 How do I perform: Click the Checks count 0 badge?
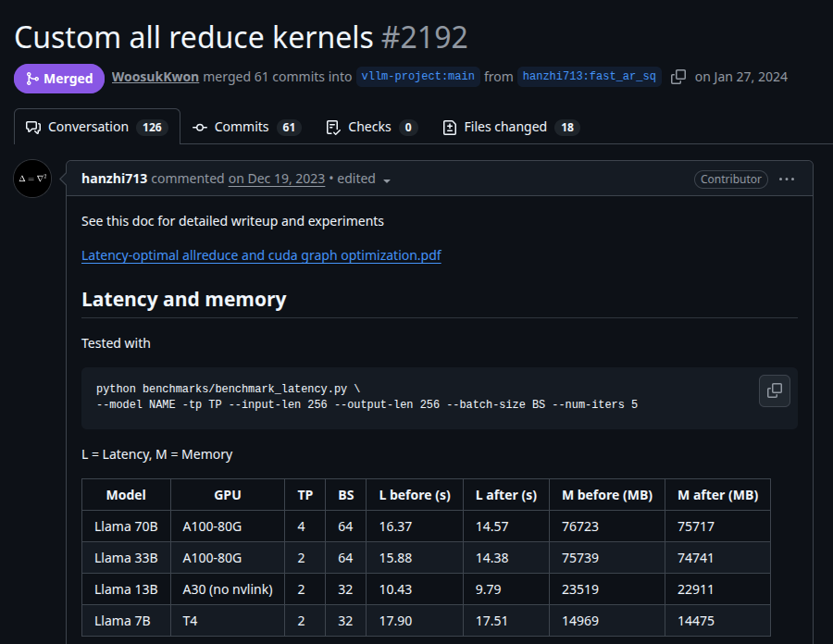click(408, 128)
